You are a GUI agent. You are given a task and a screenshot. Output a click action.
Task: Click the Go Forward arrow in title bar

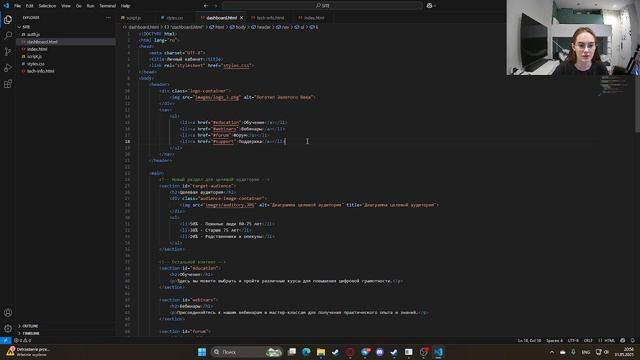[216, 6]
